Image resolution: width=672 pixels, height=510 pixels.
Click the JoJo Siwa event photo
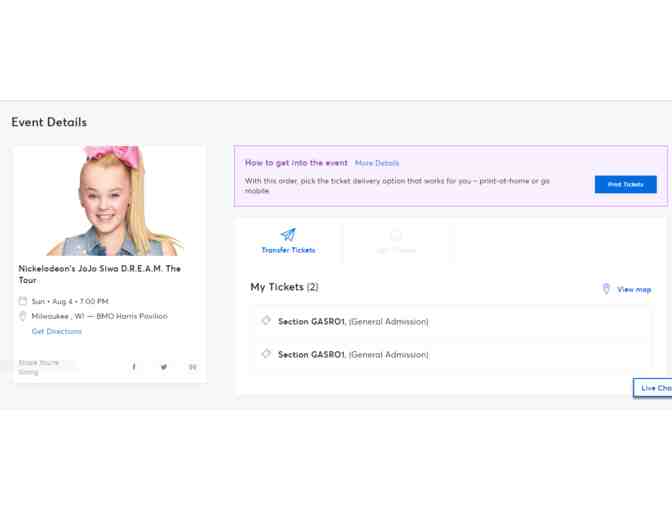(x=110, y=201)
